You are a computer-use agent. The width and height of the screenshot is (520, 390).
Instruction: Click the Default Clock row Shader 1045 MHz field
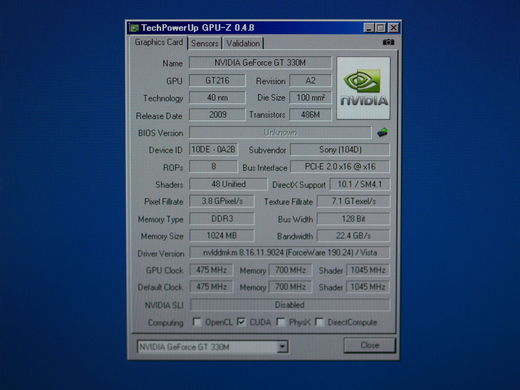[x=368, y=287]
